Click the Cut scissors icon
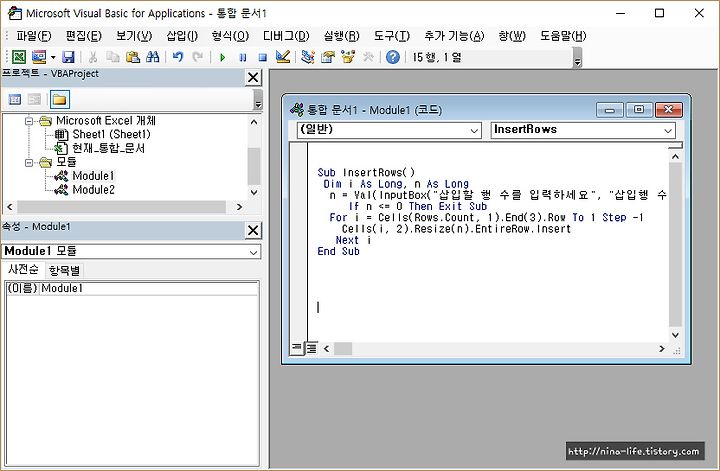Image resolution: width=720 pixels, height=471 pixels. click(x=93, y=57)
